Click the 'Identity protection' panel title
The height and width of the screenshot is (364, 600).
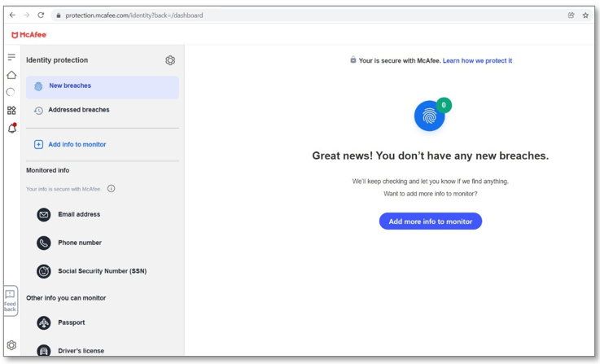57,60
